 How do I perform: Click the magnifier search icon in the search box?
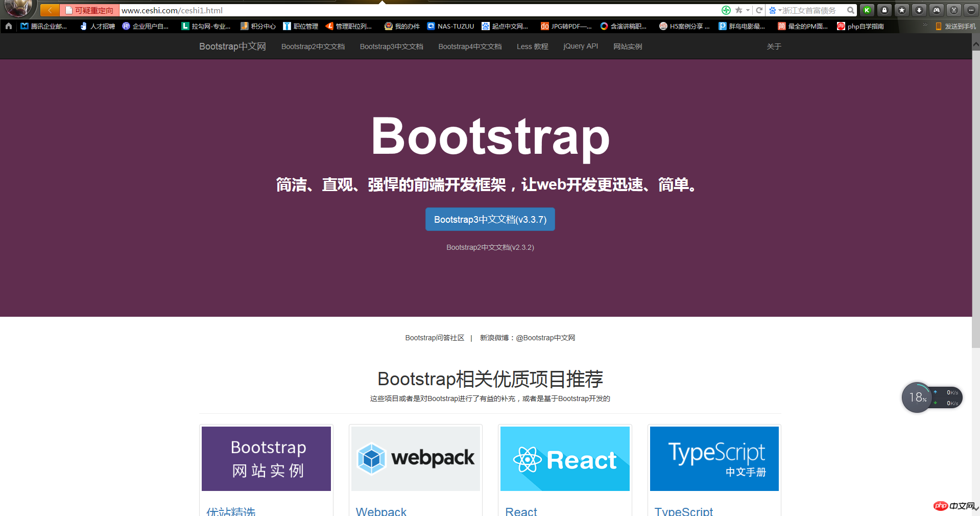(850, 10)
